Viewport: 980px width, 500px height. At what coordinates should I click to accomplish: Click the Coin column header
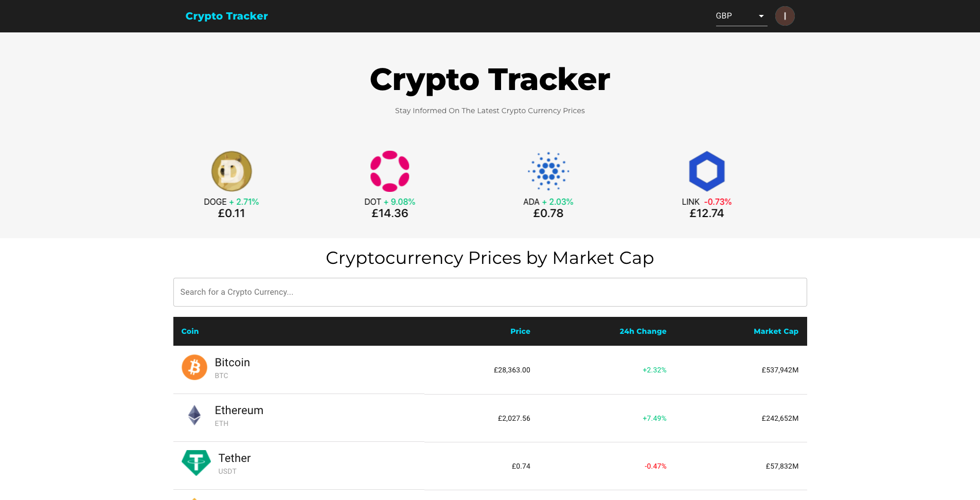190,331
